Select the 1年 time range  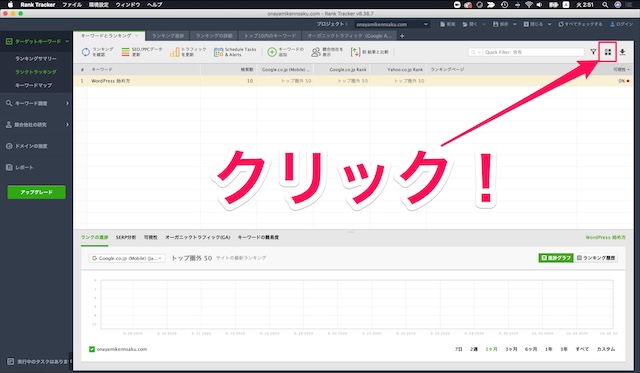click(549, 349)
